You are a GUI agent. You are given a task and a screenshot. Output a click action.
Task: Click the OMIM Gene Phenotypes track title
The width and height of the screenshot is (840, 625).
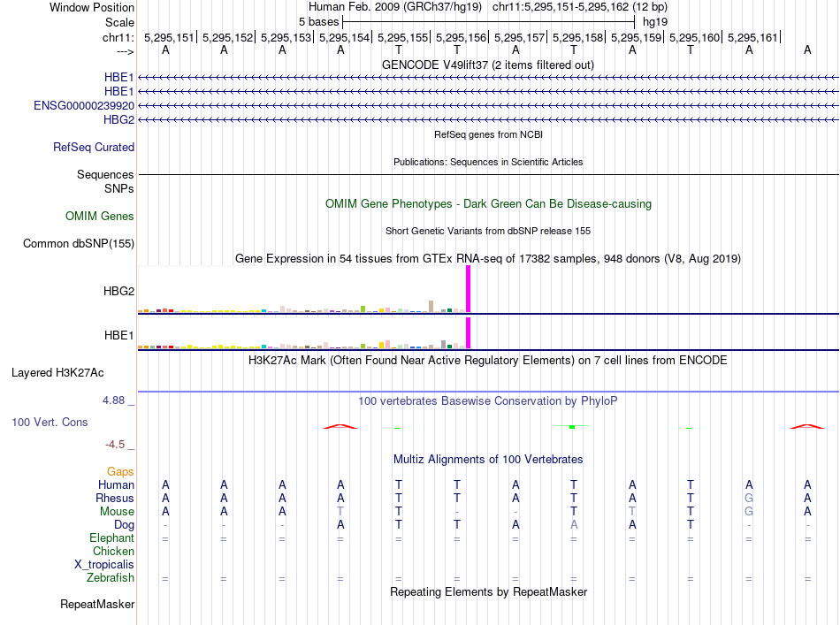(x=488, y=203)
